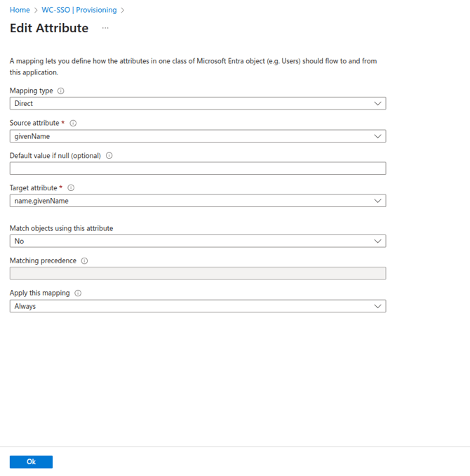Click the info icon beside Source attribute
Viewport: 470px width, 476px height.
tap(73, 124)
